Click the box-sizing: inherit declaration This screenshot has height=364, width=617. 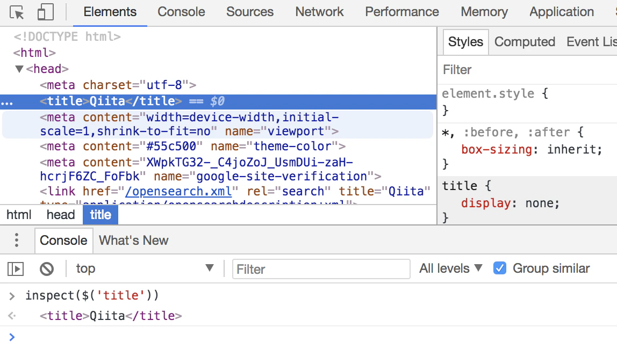pyautogui.click(x=532, y=150)
